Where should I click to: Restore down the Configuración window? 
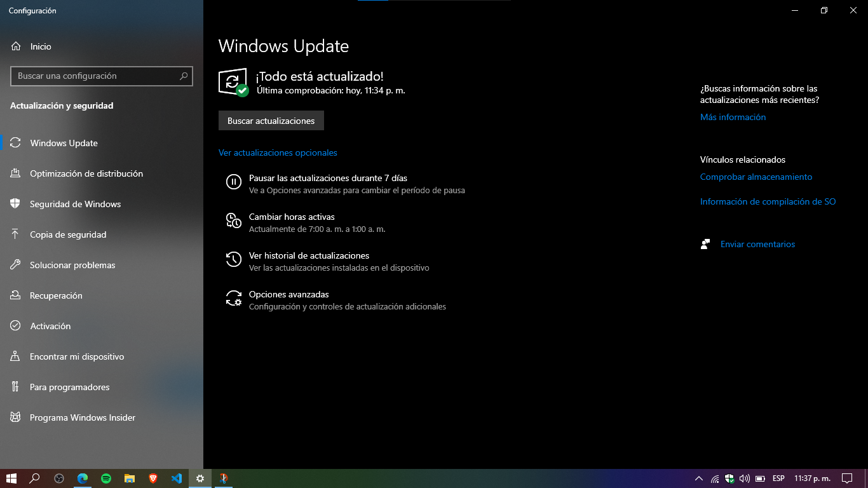point(824,10)
